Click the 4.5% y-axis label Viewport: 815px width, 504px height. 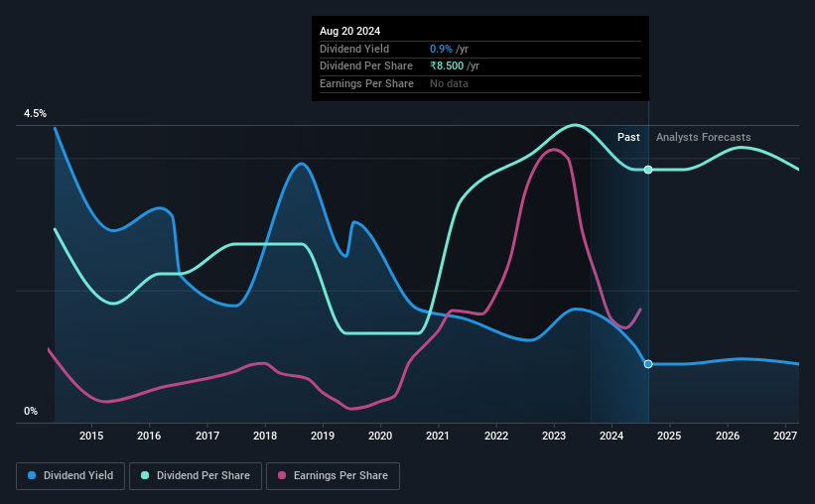pos(35,113)
